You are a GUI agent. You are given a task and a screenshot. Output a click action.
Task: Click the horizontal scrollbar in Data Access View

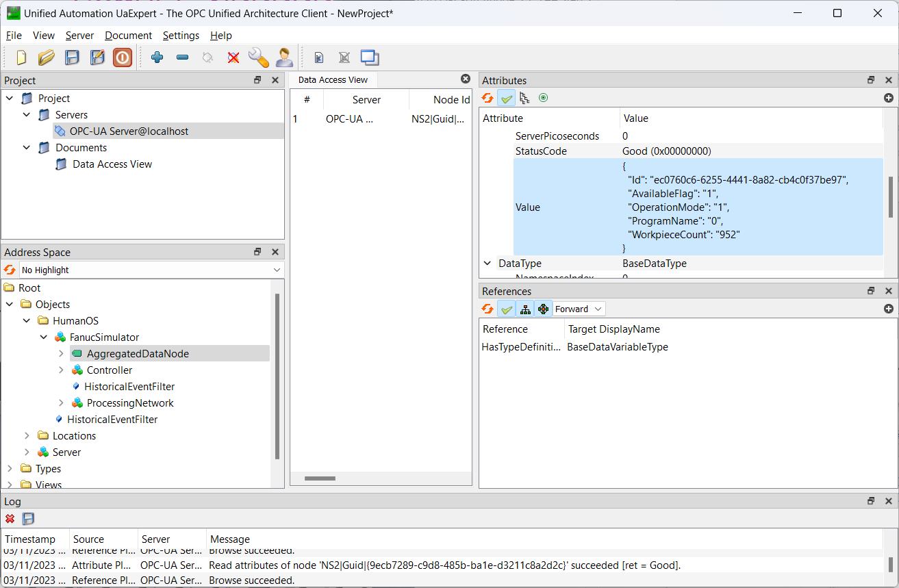(320, 478)
